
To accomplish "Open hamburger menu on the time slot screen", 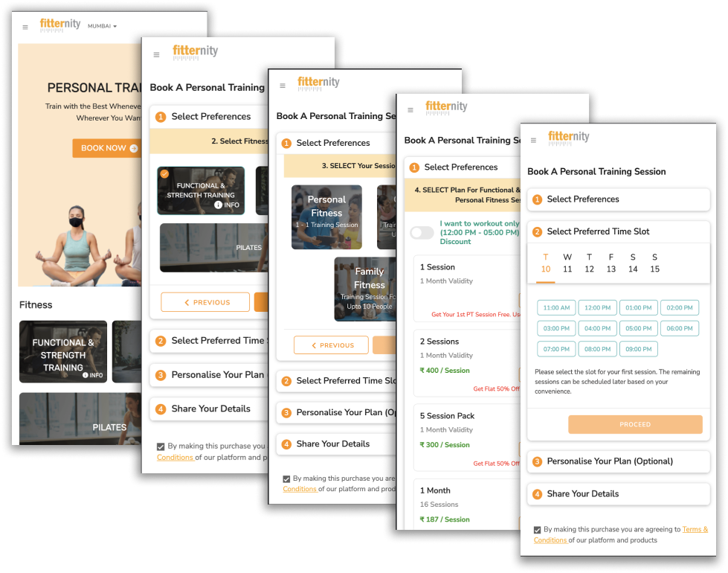I will pyautogui.click(x=533, y=141).
